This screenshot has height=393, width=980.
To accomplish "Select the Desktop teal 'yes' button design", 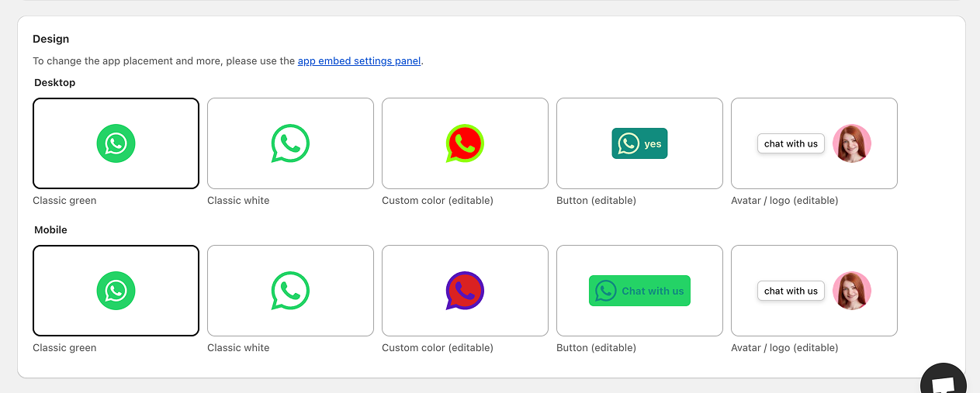I will coord(639,143).
